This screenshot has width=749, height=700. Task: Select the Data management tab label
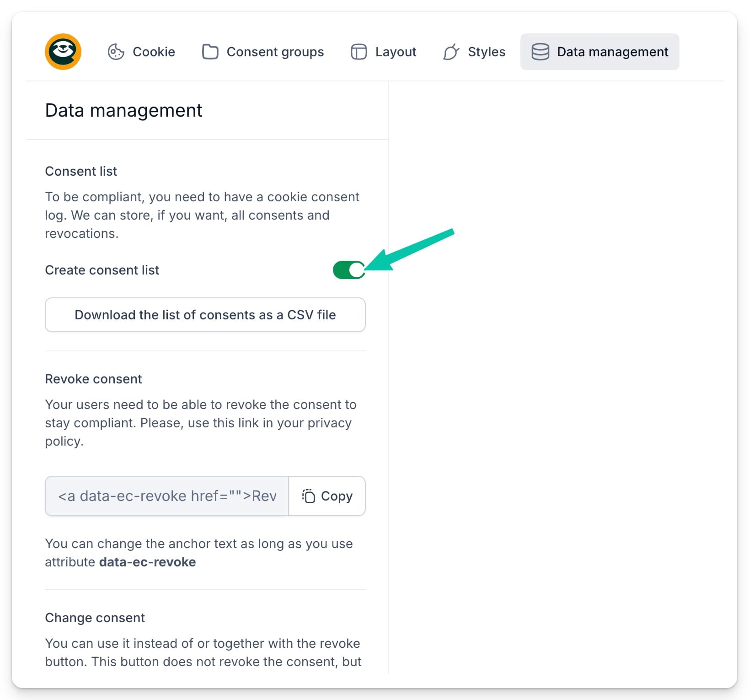613,52
